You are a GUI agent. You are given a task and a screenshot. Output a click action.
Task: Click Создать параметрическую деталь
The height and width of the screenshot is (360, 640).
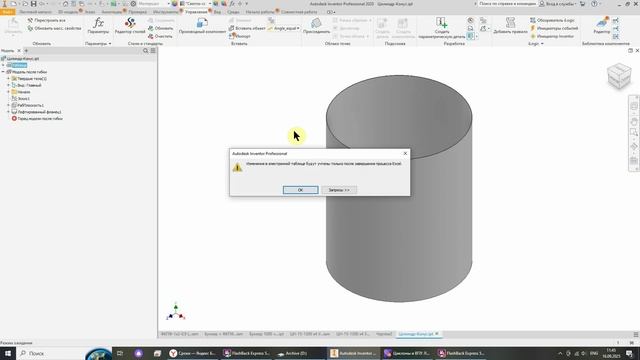point(442,28)
